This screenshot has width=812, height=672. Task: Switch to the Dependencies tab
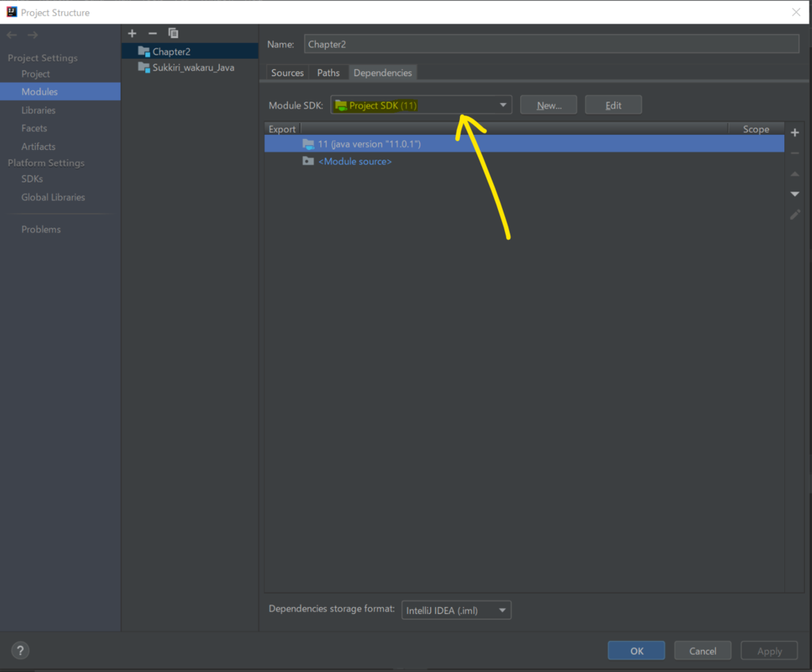(x=383, y=72)
